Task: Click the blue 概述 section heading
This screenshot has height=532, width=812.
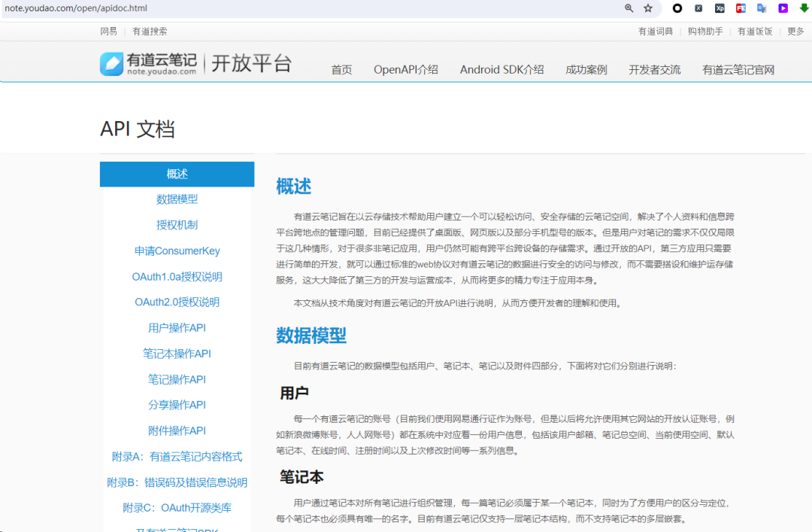Action: pyautogui.click(x=294, y=187)
